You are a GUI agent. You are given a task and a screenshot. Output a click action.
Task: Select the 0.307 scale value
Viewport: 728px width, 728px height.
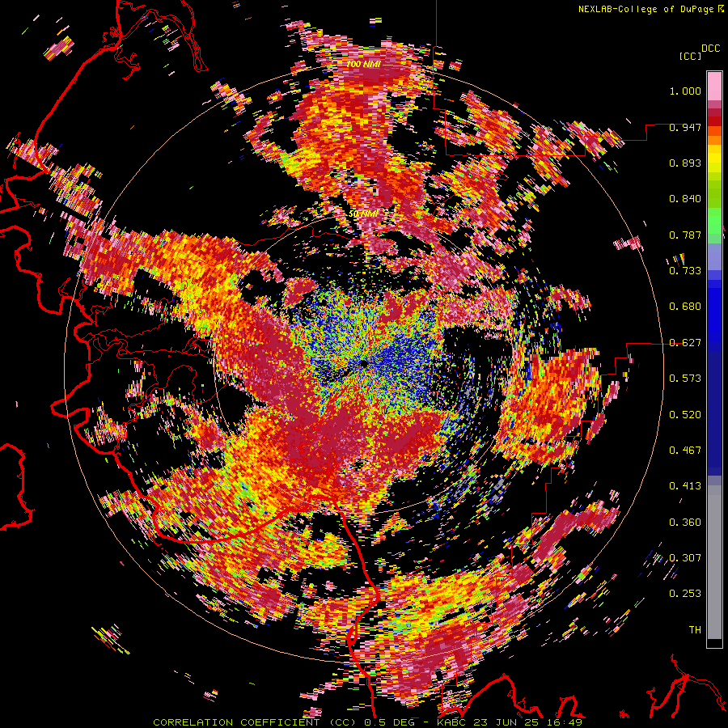(685, 558)
